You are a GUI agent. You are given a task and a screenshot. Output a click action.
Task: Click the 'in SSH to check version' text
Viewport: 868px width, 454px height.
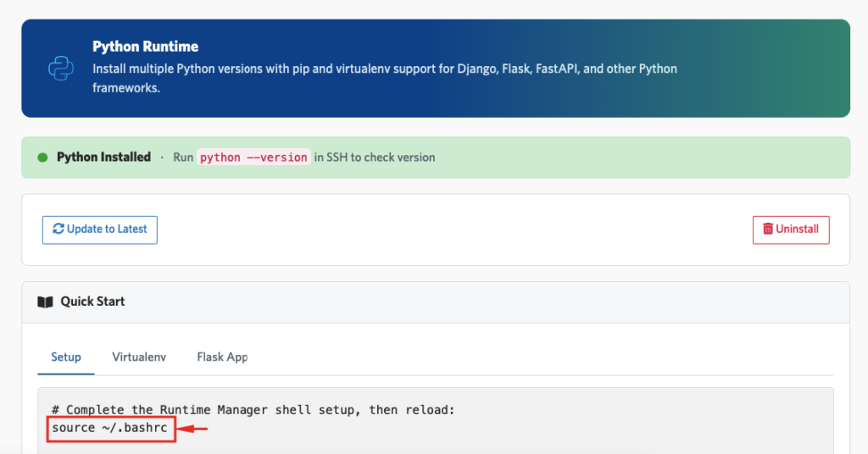[375, 158]
